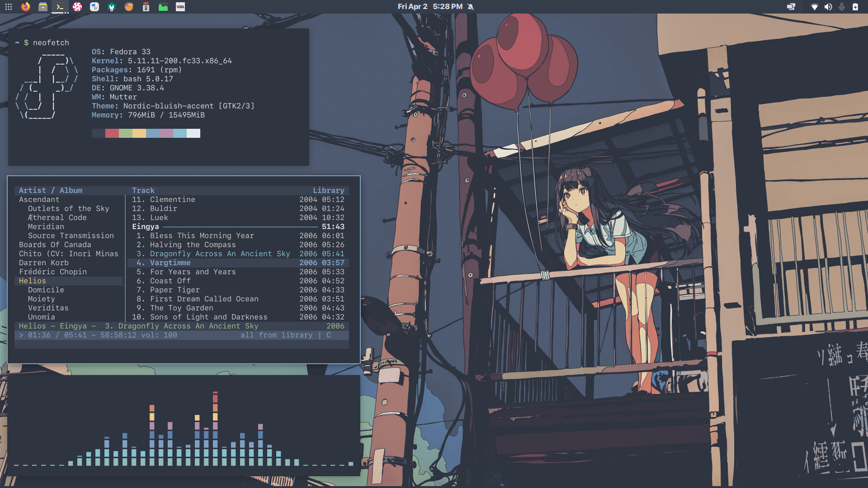Click the Library label in the header
The width and height of the screenshot is (868, 488).
click(329, 190)
